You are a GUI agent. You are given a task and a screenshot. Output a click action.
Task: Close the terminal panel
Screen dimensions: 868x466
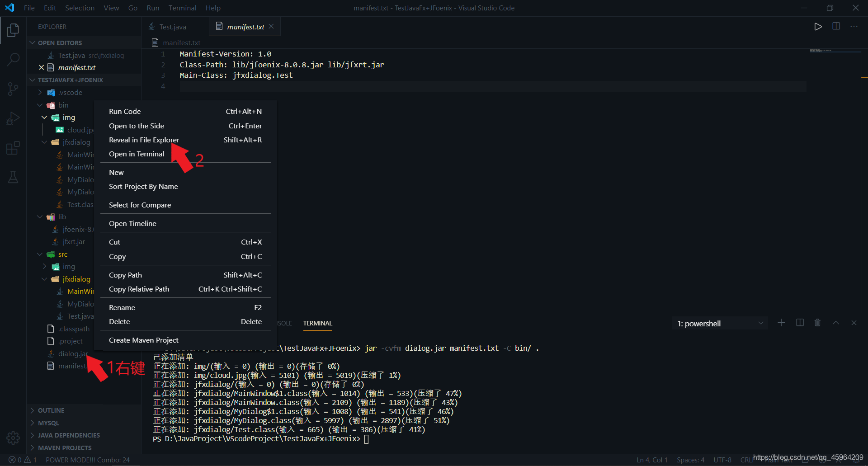pos(854,323)
